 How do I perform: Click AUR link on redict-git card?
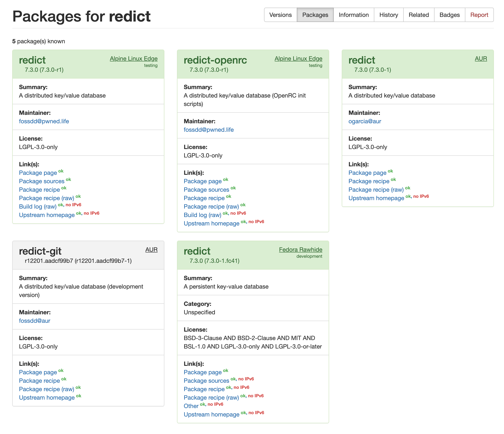151,250
